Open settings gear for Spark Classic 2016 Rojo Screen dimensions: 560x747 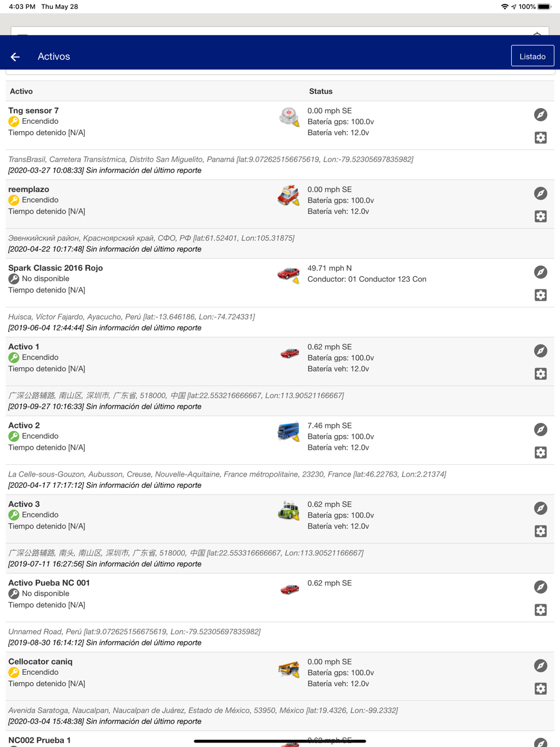540,295
